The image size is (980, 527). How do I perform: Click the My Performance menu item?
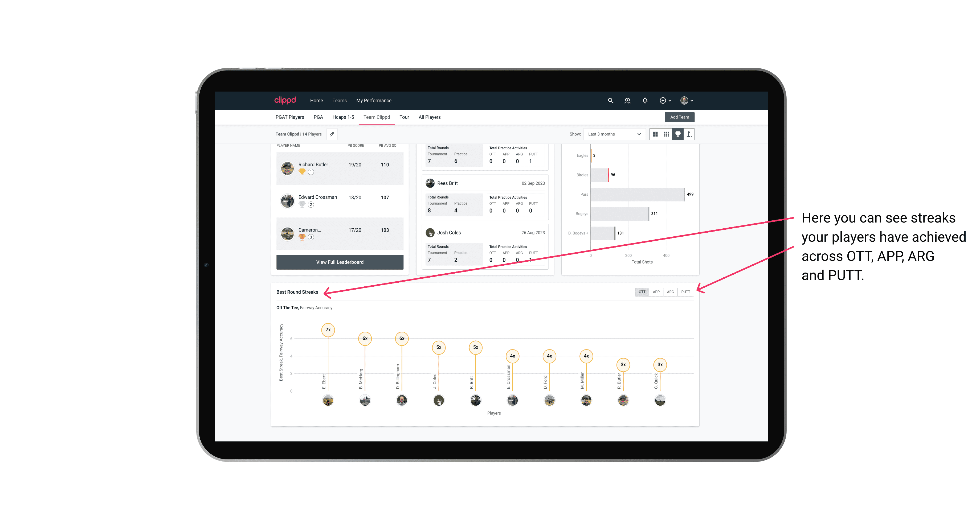click(x=374, y=101)
